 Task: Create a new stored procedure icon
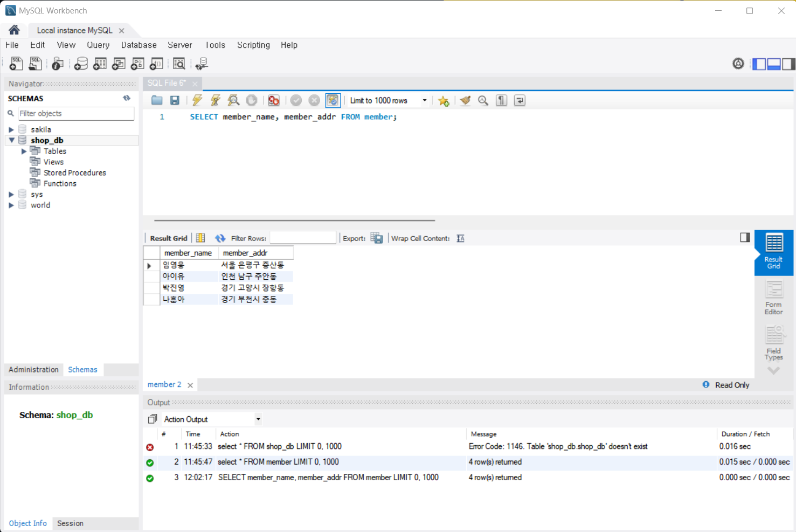137,64
